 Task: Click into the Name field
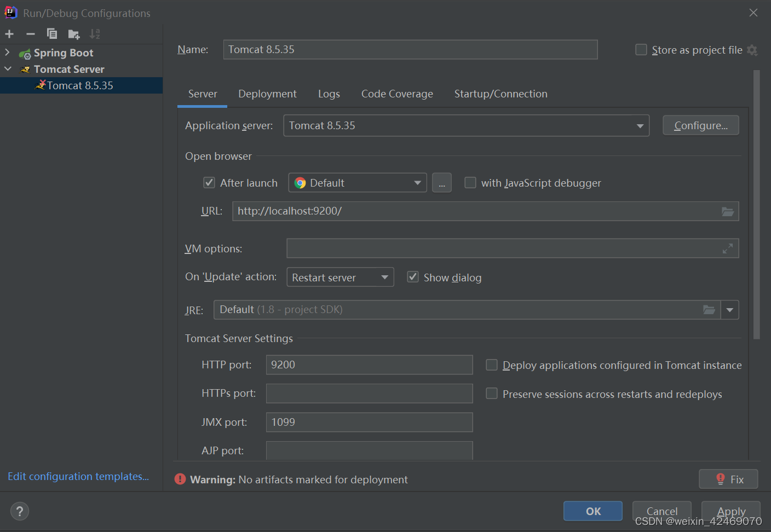click(x=410, y=49)
